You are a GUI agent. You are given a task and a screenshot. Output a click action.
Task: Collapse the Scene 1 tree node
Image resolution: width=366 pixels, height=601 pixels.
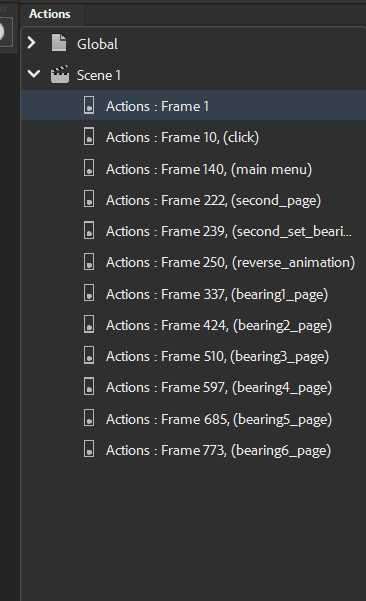[x=34, y=73]
